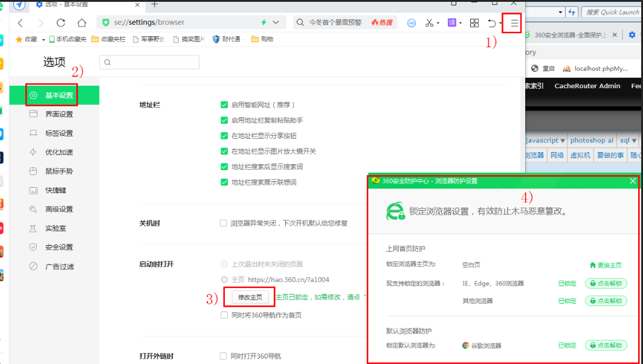The width and height of the screenshot is (643, 364).
Task: Select the 上次退出时未关闭的页面 radio option
Action: tap(224, 264)
